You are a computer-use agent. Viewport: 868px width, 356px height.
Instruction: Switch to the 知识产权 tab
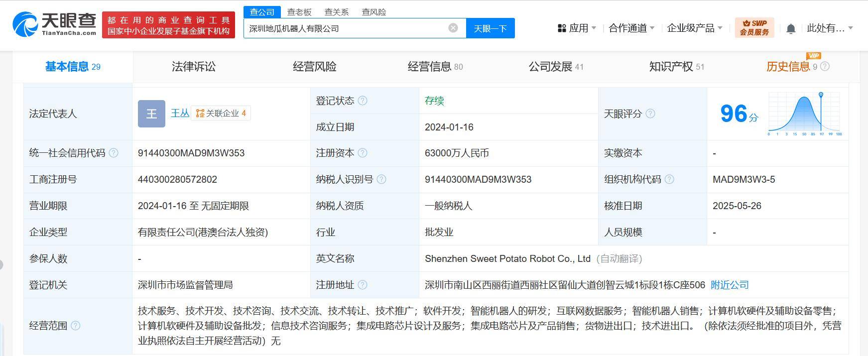(677, 67)
